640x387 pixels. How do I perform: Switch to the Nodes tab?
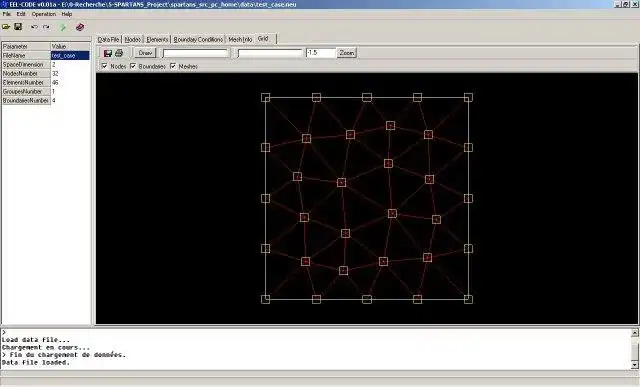[x=133, y=40]
